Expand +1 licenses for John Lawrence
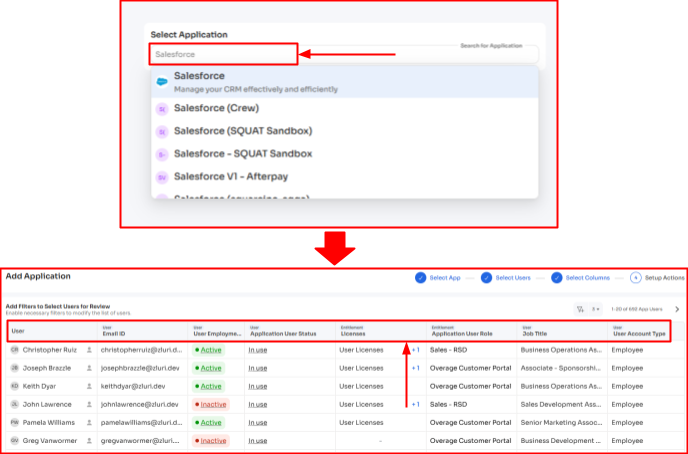 [x=416, y=404]
